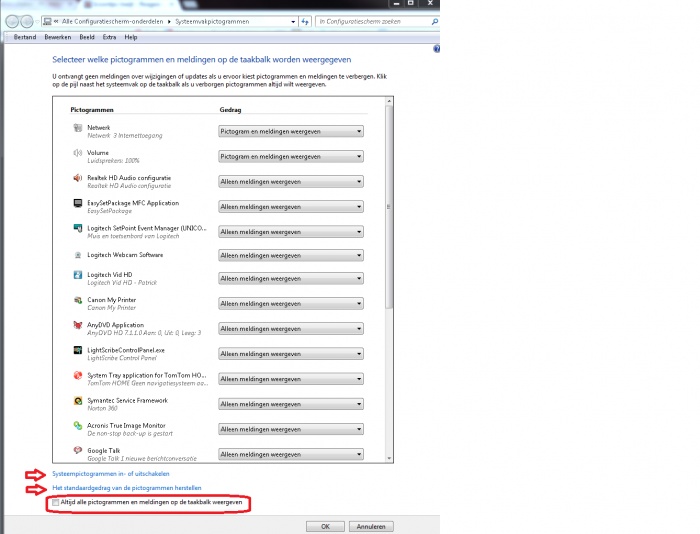Click the icon list vertical scrollbar thumb
700x534 pixels.
click(x=389, y=207)
